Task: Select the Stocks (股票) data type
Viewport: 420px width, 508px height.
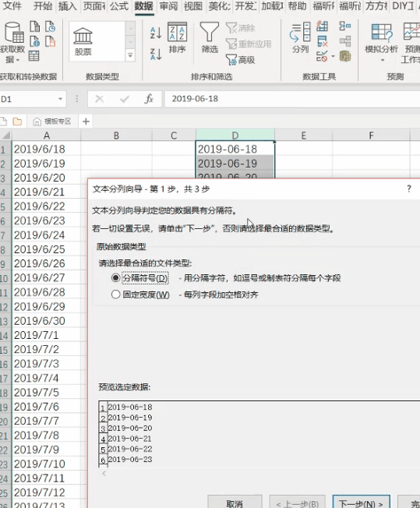Action: click(83, 41)
